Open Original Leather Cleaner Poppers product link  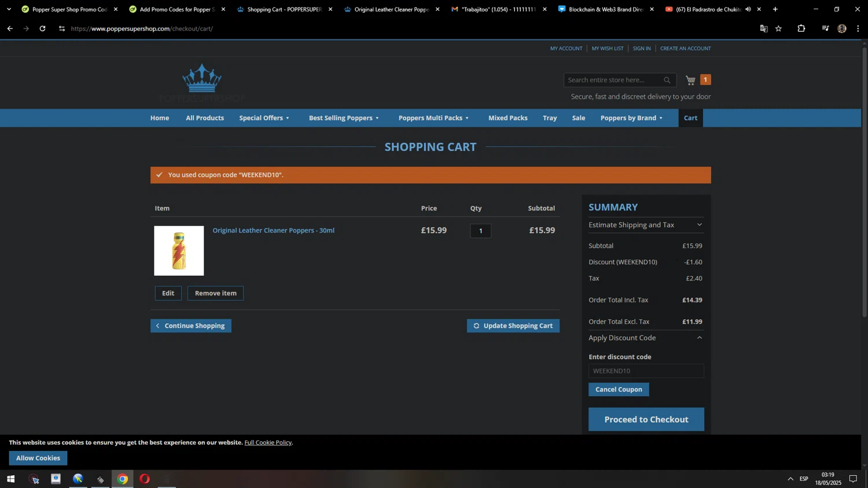tap(274, 230)
